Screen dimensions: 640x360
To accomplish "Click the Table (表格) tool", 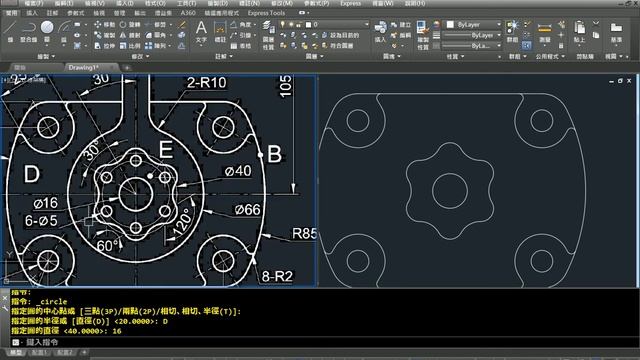I will click(241, 46).
